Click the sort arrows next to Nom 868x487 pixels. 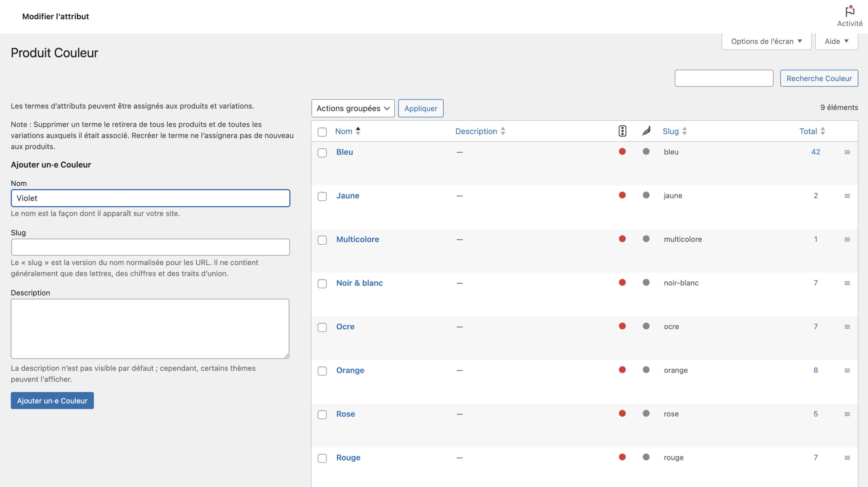358,131
